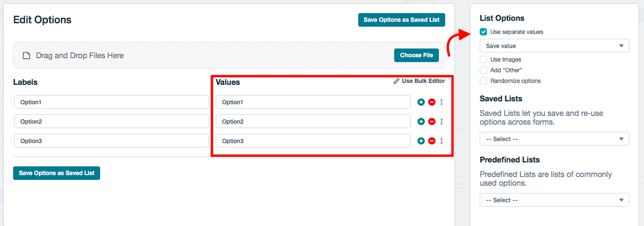
Task: Click the add icon beside Option1 value
Action: [x=421, y=102]
